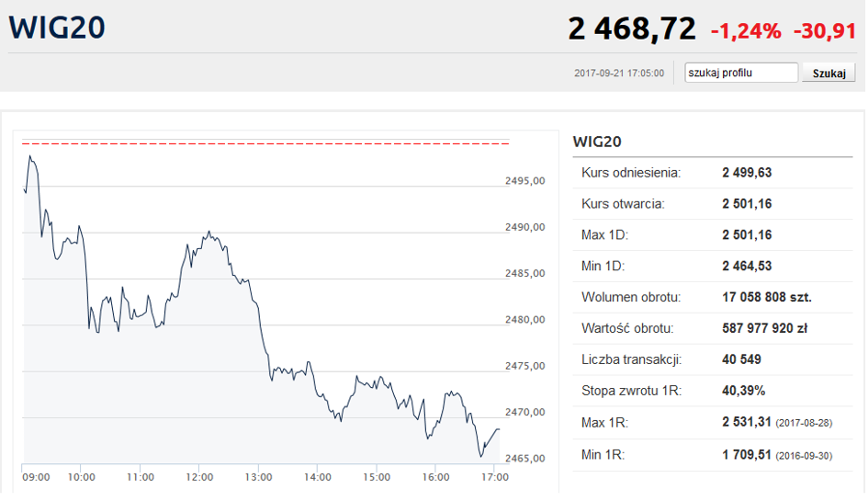Image resolution: width=868 pixels, height=501 pixels.
Task: Click the Liczba transakcji value 40 549
Action: [x=741, y=359]
